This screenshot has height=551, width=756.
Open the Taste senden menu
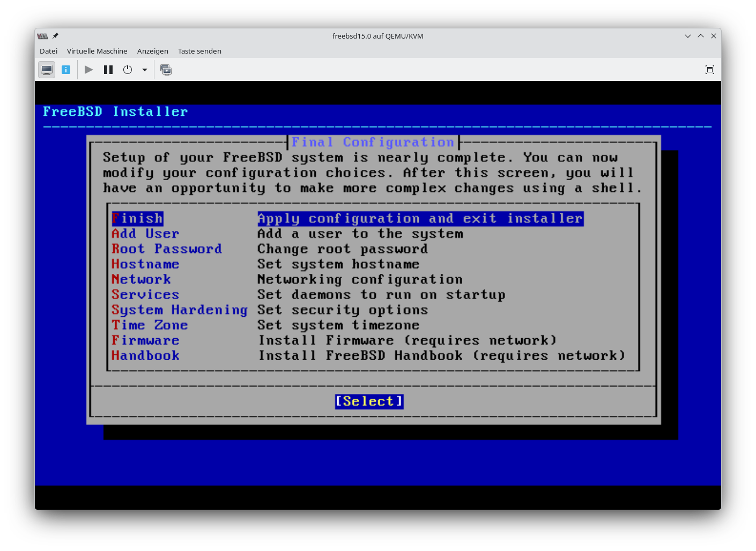(x=199, y=51)
